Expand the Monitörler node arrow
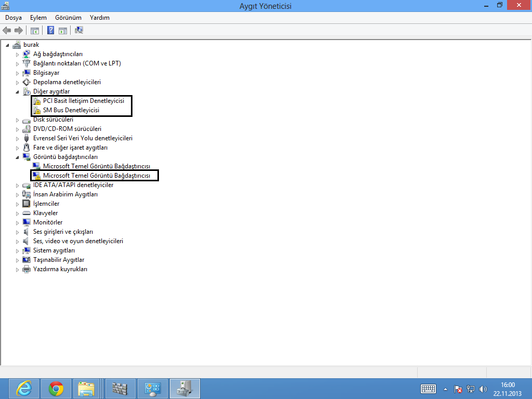532x399 pixels. click(17, 223)
